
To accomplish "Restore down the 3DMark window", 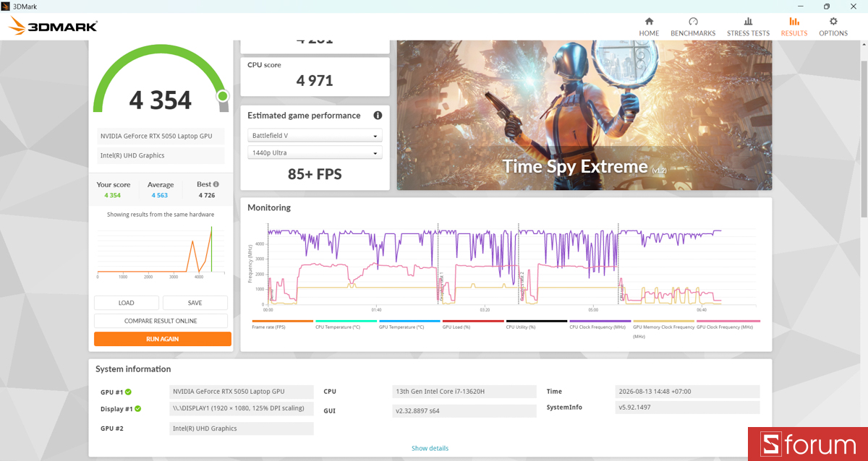I will point(827,6).
